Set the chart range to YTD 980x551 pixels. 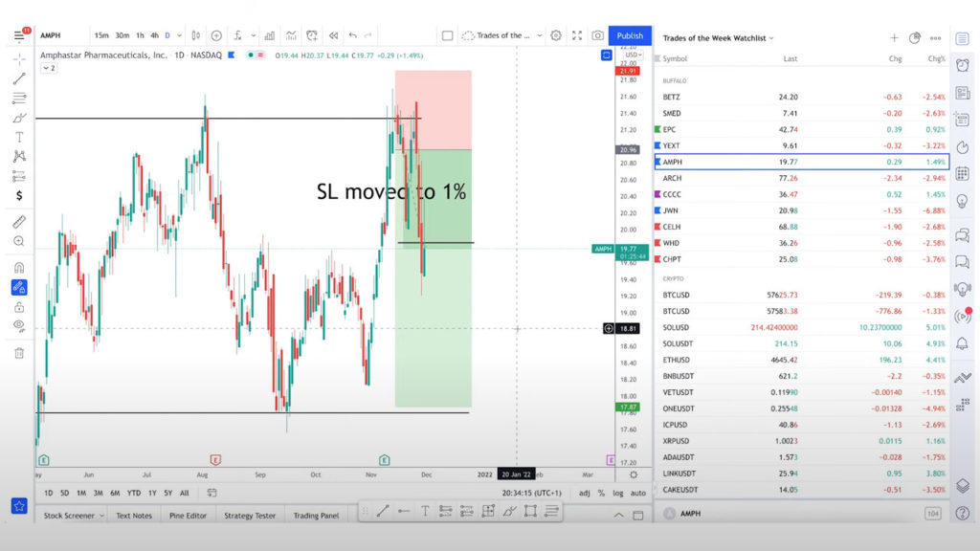point(134,493)
